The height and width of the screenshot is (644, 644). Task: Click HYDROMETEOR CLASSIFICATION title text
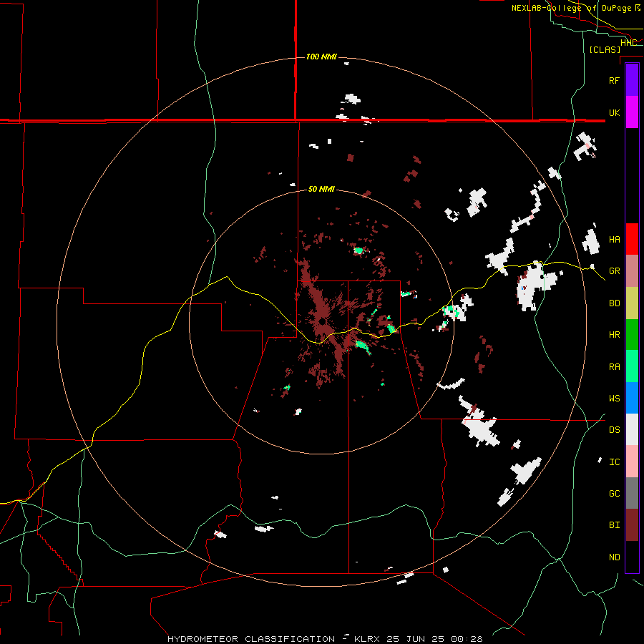pos(251,639)
